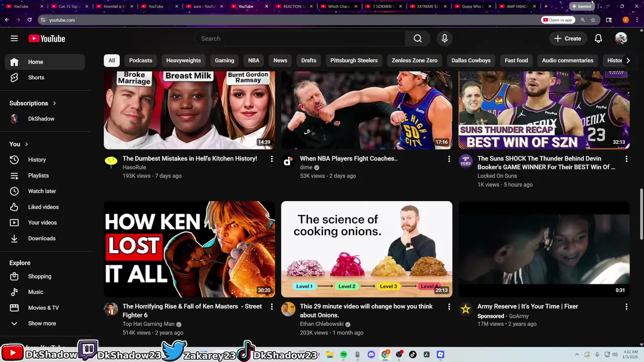
Task: Select the Fast food chip
Action: pyautogui.click(x=516, y=60)
